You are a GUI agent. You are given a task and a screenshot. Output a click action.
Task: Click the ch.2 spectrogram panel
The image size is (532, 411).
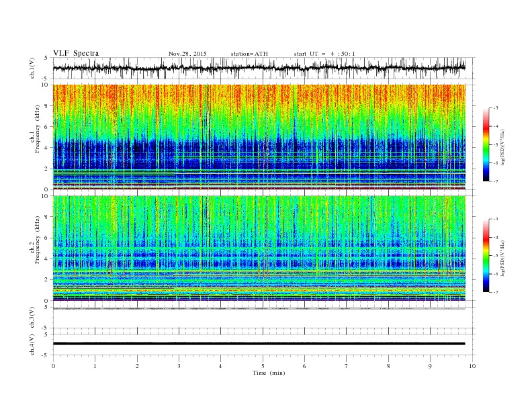click(259, 248)
